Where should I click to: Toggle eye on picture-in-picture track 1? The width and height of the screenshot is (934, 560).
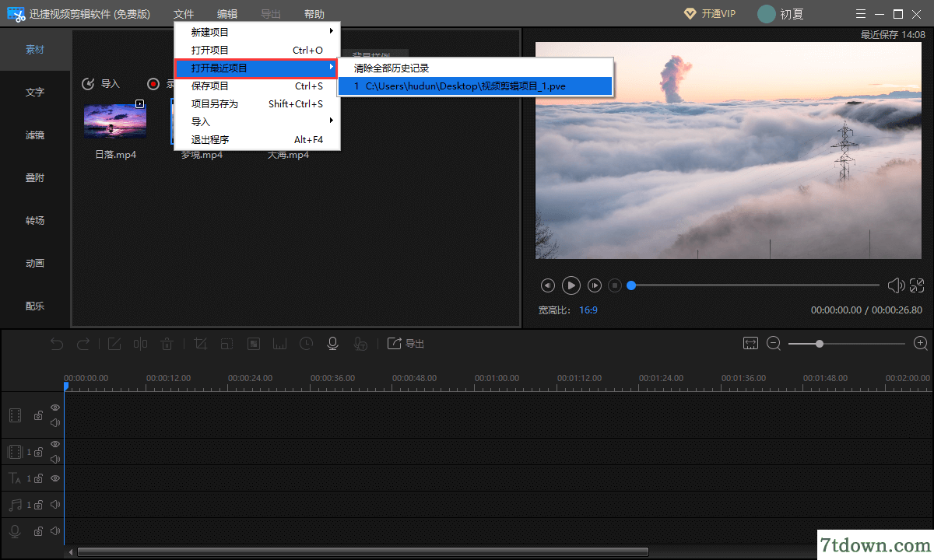click(55, 444)
